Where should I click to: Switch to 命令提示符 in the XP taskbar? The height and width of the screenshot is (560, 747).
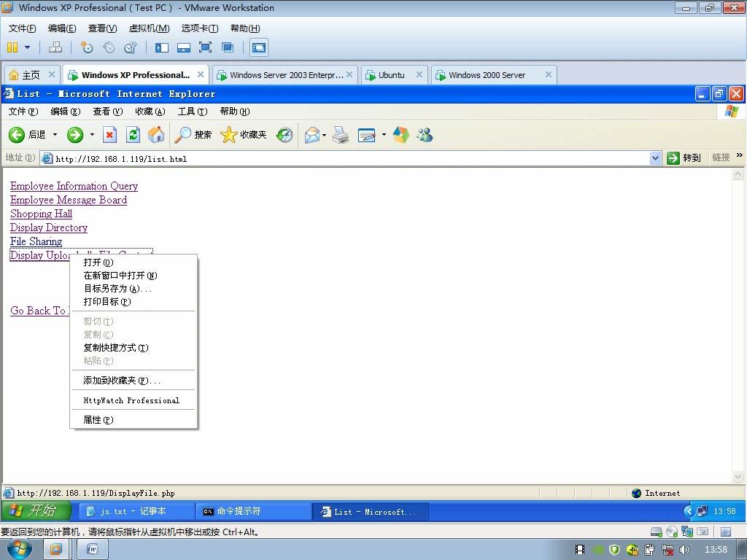[253, 511]
